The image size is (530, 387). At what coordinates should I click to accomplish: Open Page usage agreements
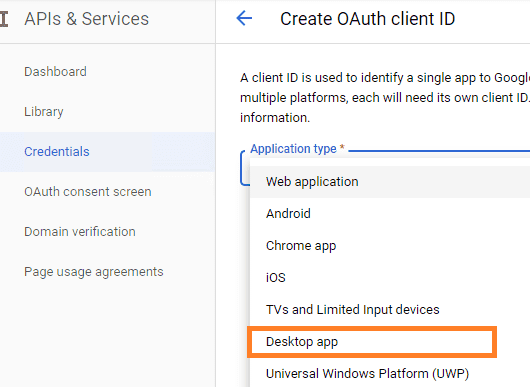94,272
